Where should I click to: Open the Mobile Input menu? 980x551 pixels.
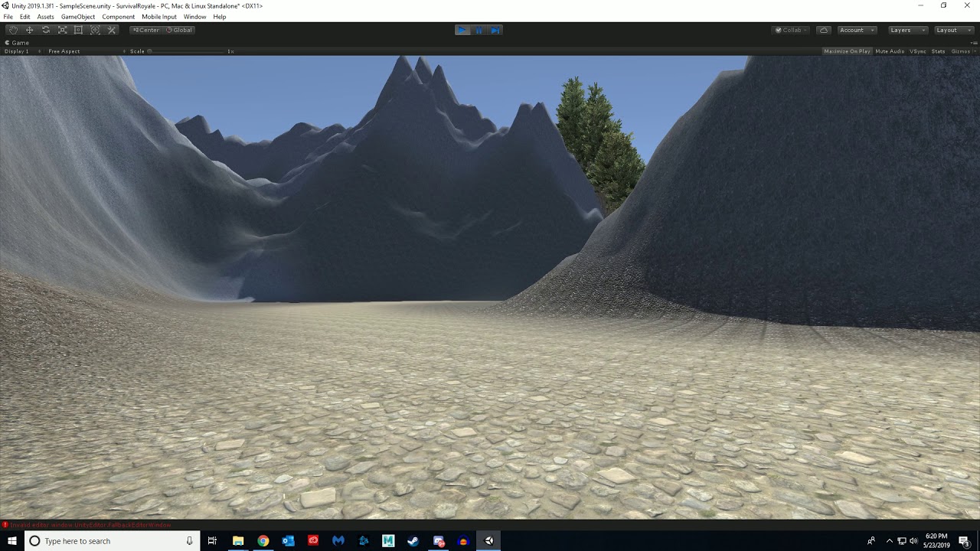(x=159, y=17)
